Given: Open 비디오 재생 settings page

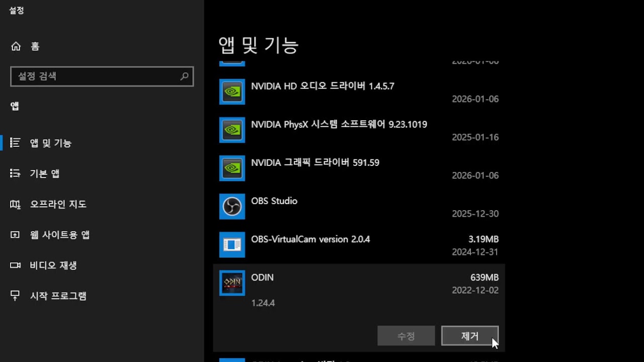Looking at the screenshot, I should (x=102, y=265).
